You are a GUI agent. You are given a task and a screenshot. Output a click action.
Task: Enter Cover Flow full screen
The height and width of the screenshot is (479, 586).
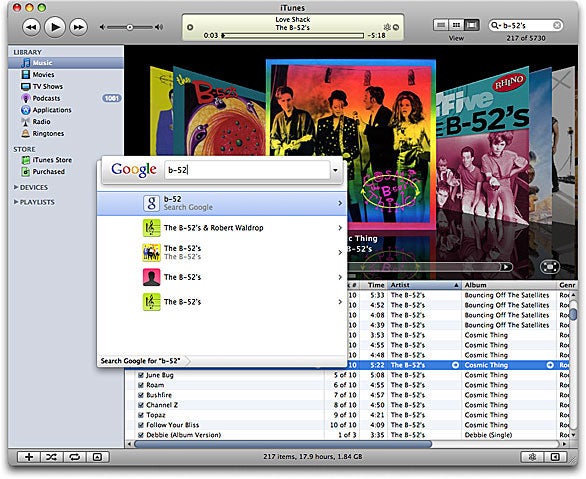(x=550, y=267)
